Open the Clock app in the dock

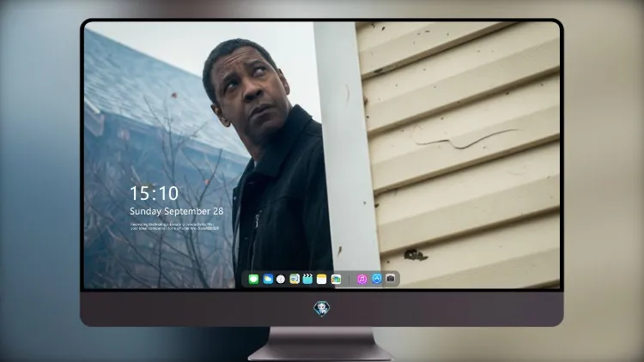[281, 279]
